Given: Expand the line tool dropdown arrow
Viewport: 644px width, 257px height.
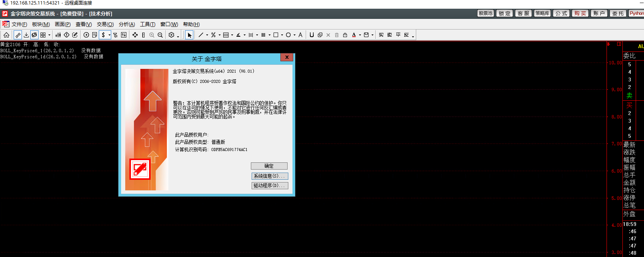Looking at the screenshot, I should click(207, 35).
